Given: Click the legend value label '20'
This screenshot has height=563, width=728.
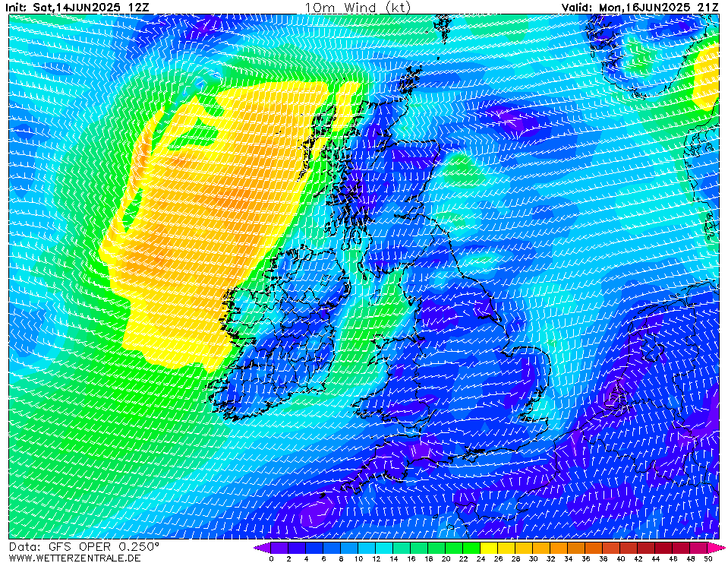Looking at the screenshot, I should pyautogui.click(x=446, y=558).
